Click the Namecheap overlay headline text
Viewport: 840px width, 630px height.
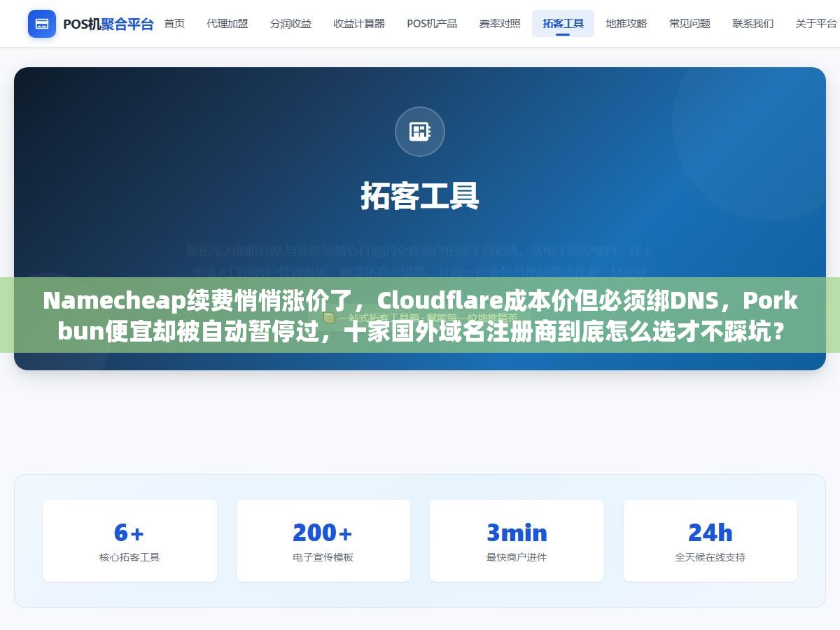[x=420, y=315]
